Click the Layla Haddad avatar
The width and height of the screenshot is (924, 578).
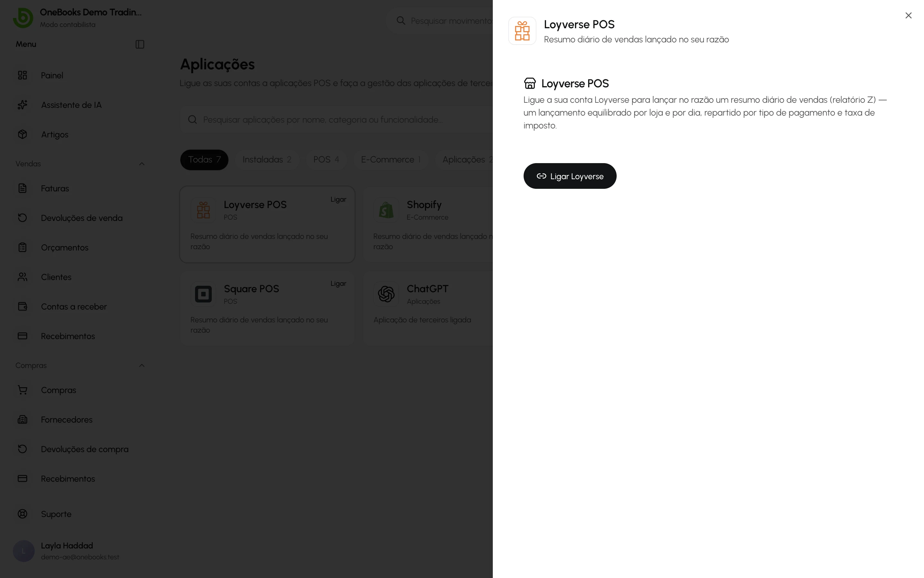point(24,551)
